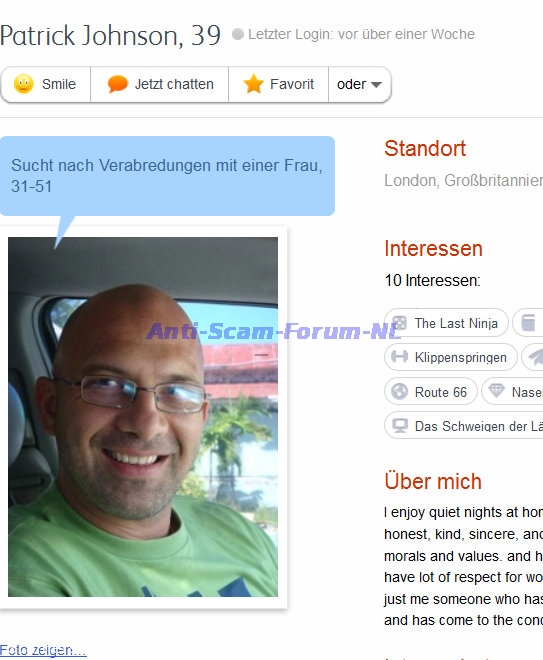Click the Route 66 globe icon
Image resolution: width=543 pixels, height=660 pixels.
399,391
